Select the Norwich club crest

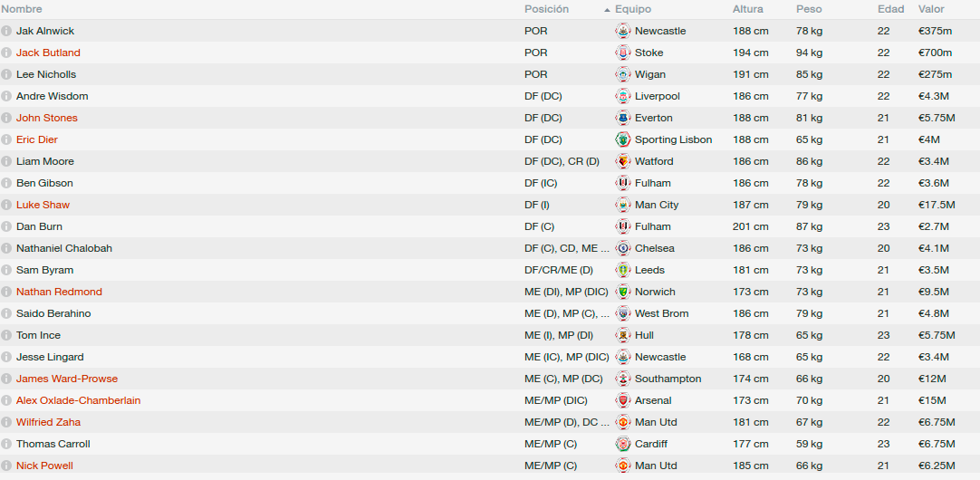(x=623, y=292)
